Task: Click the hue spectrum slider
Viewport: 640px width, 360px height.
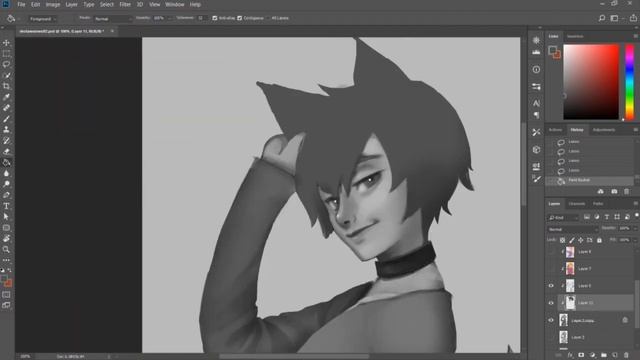Action: click(630, 82)
